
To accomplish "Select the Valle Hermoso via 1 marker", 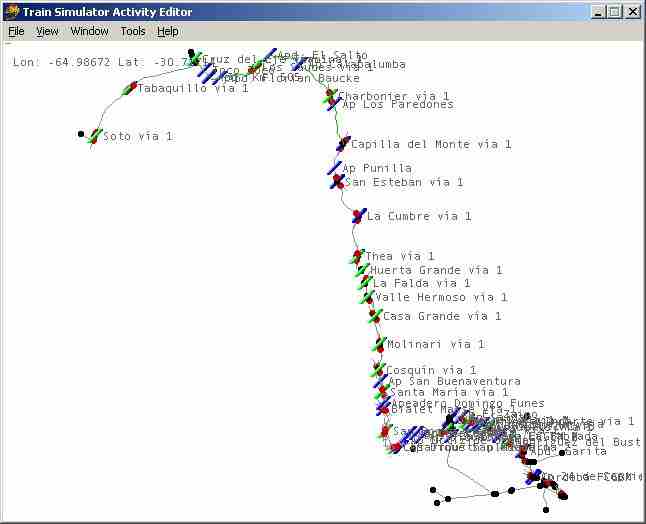I will click(369, 297).
